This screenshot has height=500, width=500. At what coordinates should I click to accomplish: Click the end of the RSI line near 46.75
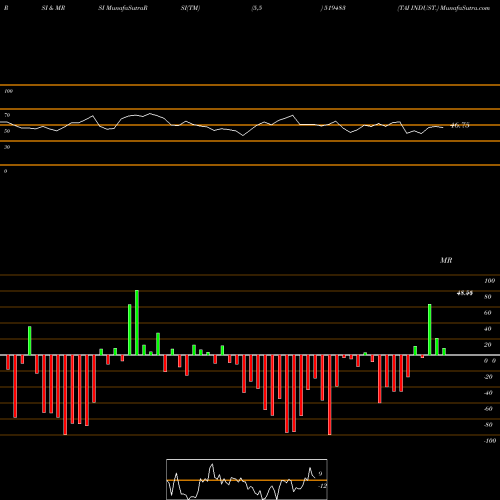pos(443,127)
